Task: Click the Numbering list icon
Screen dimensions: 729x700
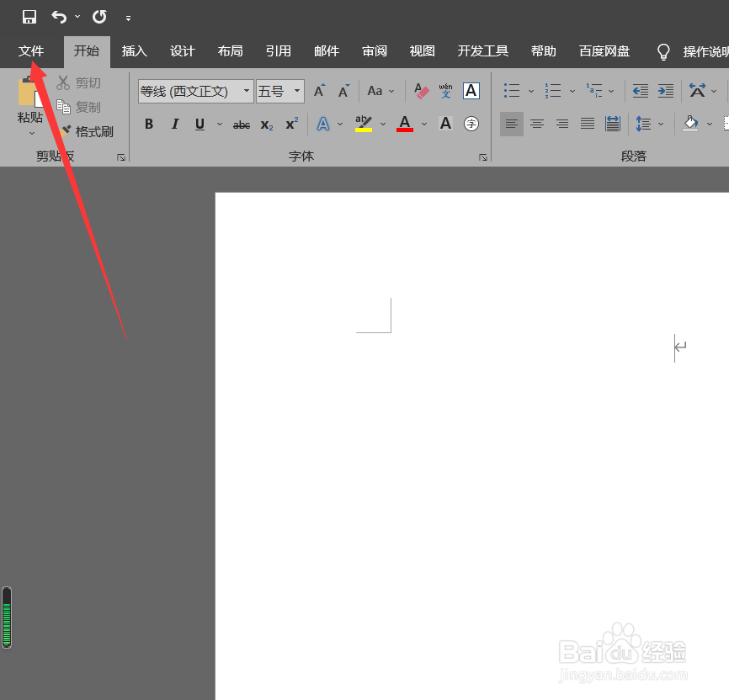Action: (553, 91)
